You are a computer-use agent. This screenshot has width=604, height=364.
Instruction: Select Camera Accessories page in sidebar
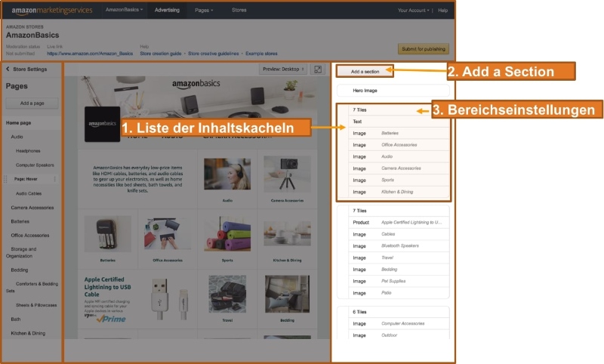coord(32,208)
